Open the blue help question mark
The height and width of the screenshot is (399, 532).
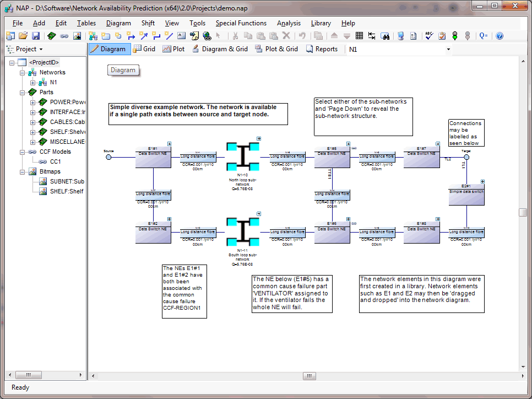click(500, 36)
